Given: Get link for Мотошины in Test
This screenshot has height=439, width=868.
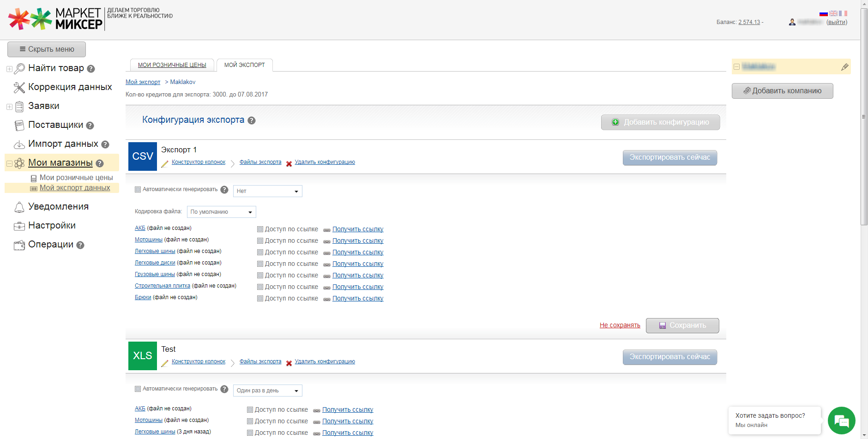Looking at the screenshot, I should coord(348,421).
